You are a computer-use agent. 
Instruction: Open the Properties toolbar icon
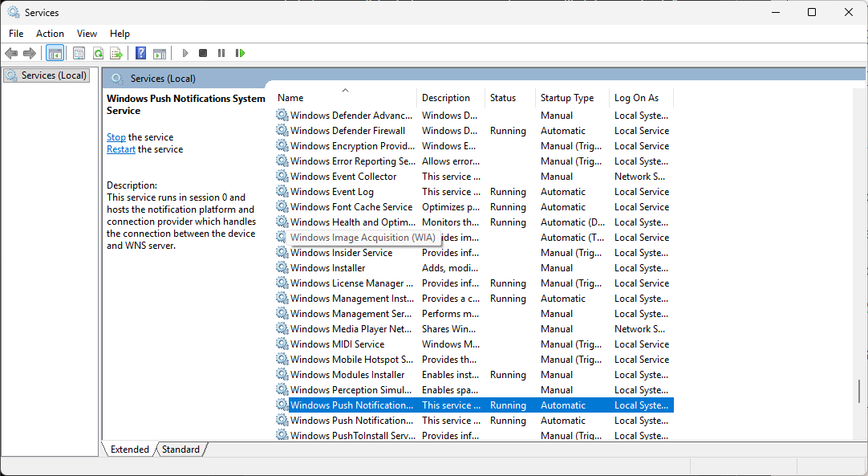point(79,53)
